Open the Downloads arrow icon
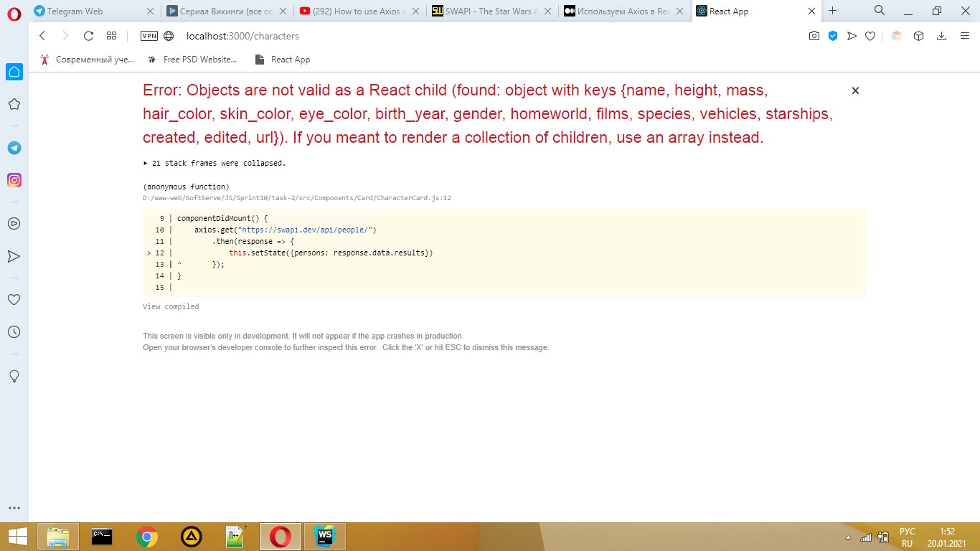Image resolution: width=980 pixels, height=551 pixels. tap(942, 36)
